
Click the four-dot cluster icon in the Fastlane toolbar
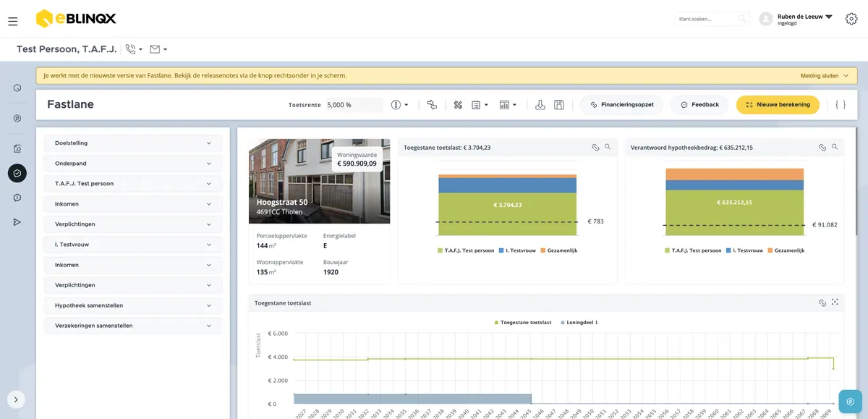coord(458,105)
